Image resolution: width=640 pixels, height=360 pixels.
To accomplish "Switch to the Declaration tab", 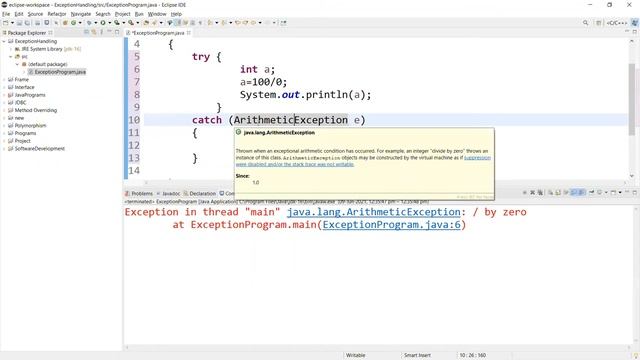I will [200, 193].
